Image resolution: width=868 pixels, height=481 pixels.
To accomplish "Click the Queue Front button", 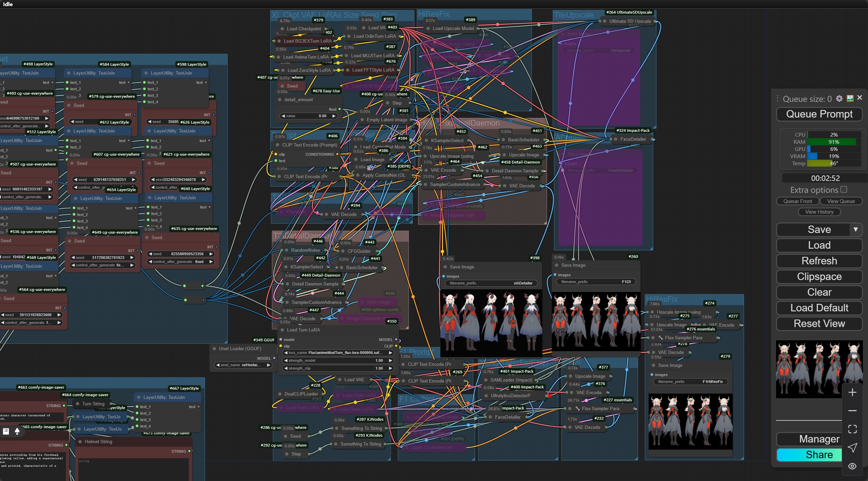I will (798, 201).
